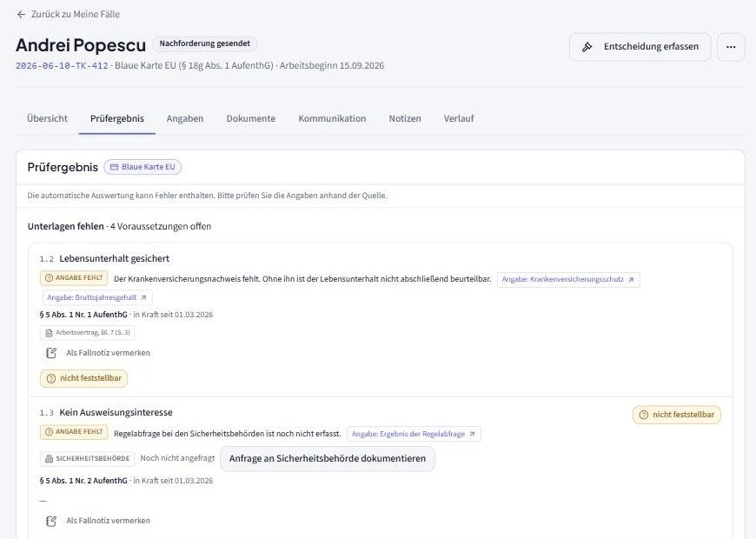Click Als Fallnotiz vermerken under Kein Ausweisungsinteresse
This screenshot has width=756, height=539.
point(98,521)
